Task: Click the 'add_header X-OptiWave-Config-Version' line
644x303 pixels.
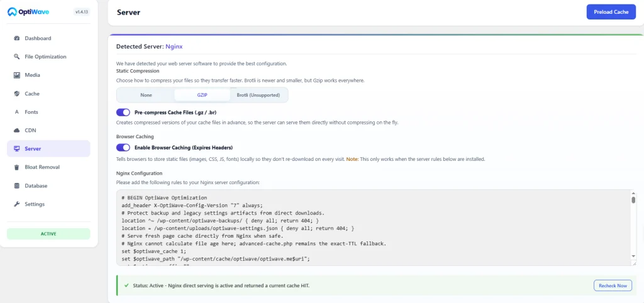Action: [x=192, y=206]
